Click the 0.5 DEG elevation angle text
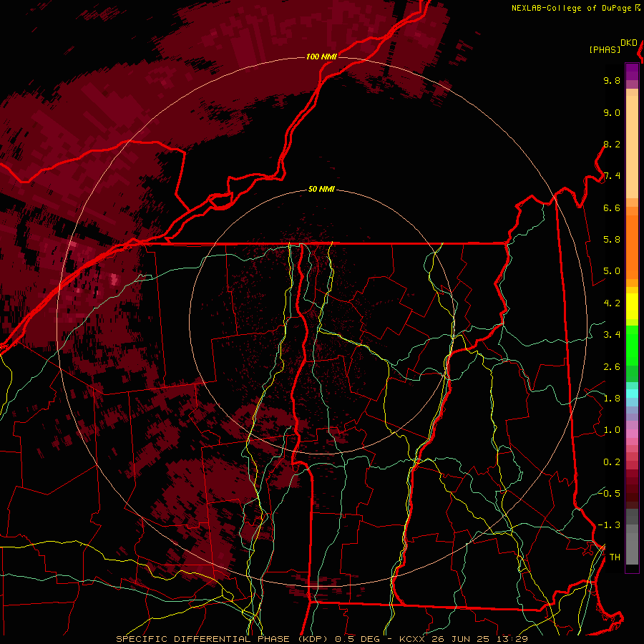Image resolution: width=644 pixels, height=644 pixels. 357,639
